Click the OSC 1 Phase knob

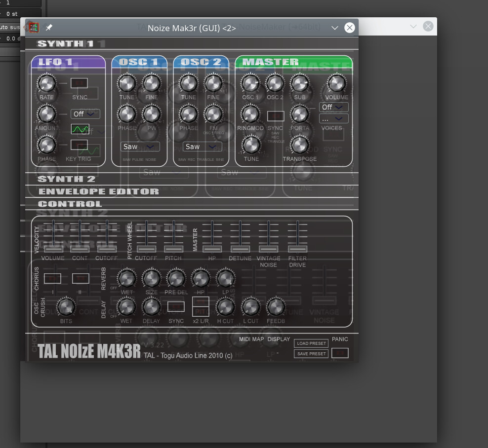(126, 114)
